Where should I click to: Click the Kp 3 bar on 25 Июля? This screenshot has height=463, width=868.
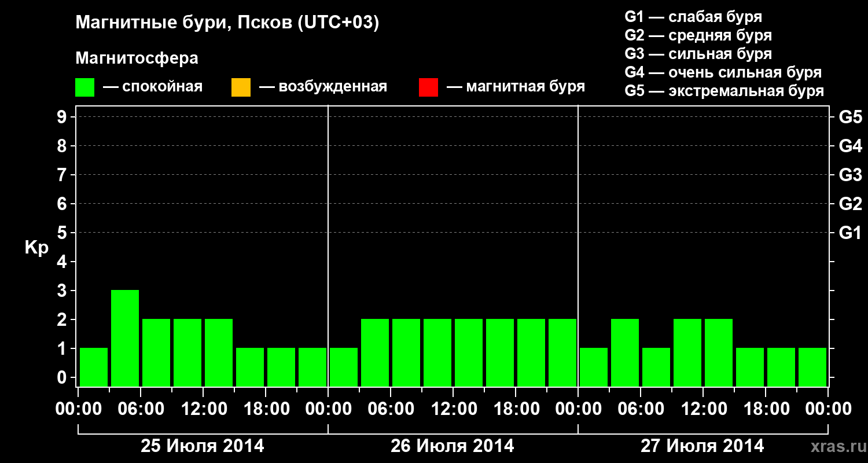pyautogui.click(x=125, y=338)
